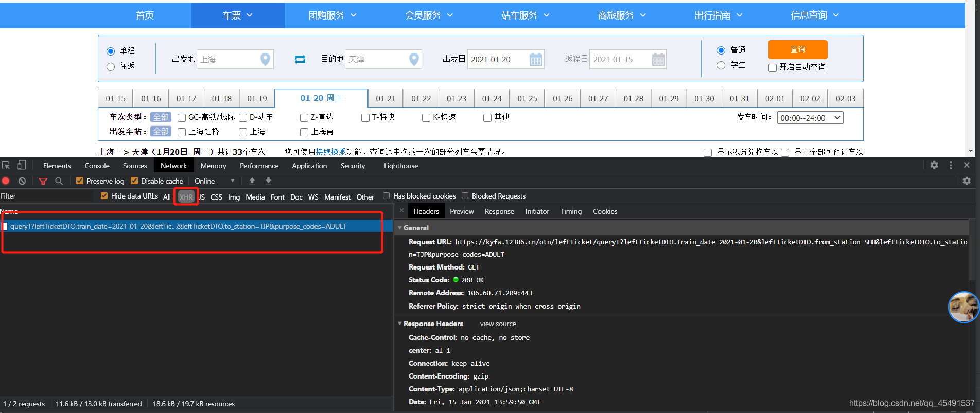Check 显示全部可预订车次 checkbox
The height and width of the screenshot is (413, 980).
point(785,152)
